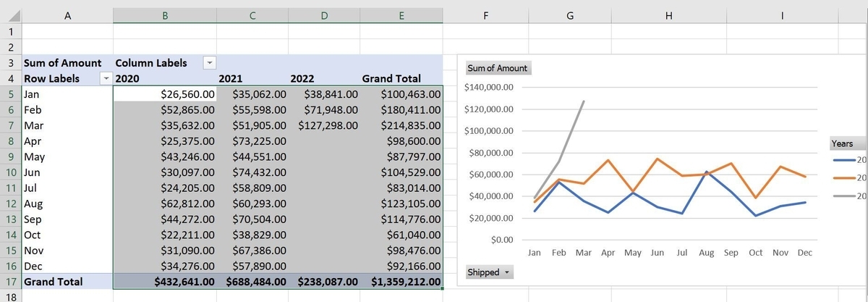The height and width of the screenshot is (302, 868).
Task: Click the Jan 2020 cell showing $26,560.00
Action: pyautogui.click(x=165, y=94)
